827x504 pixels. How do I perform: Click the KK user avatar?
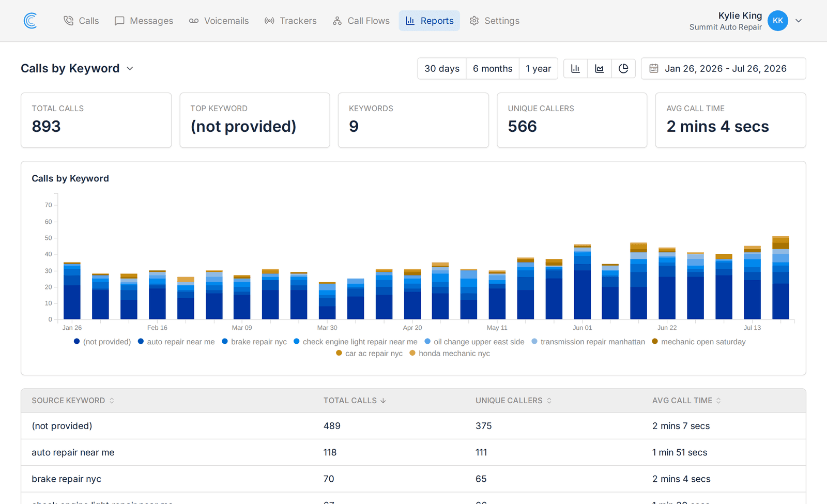pyautogui.click(x=777, y=21)
